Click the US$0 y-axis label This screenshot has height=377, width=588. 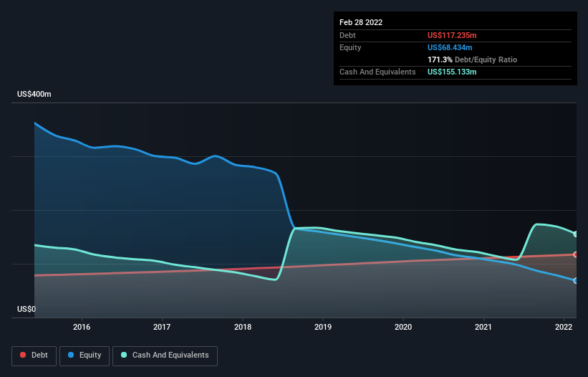pos(26,309)
